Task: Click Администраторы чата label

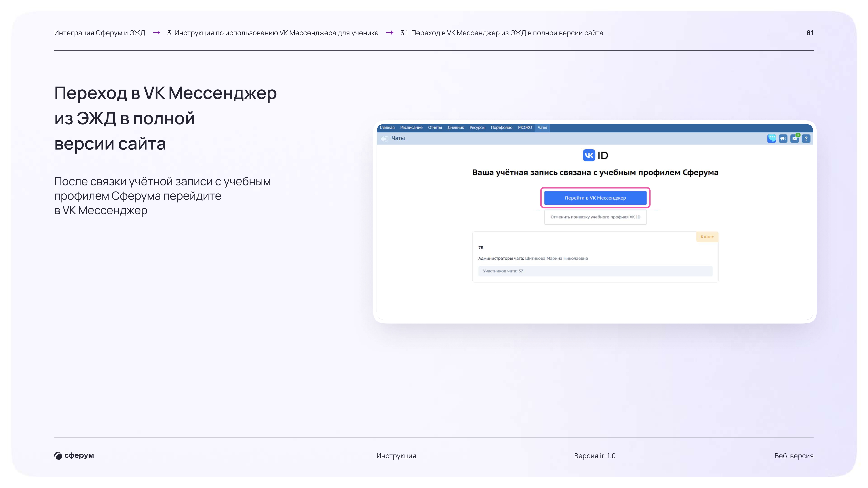Action: click(501, 258)
